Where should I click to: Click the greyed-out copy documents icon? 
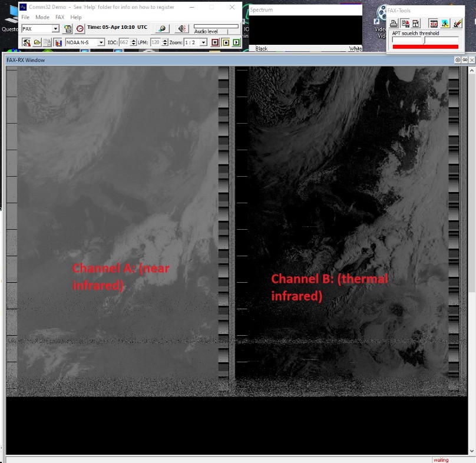click(47, 42)
